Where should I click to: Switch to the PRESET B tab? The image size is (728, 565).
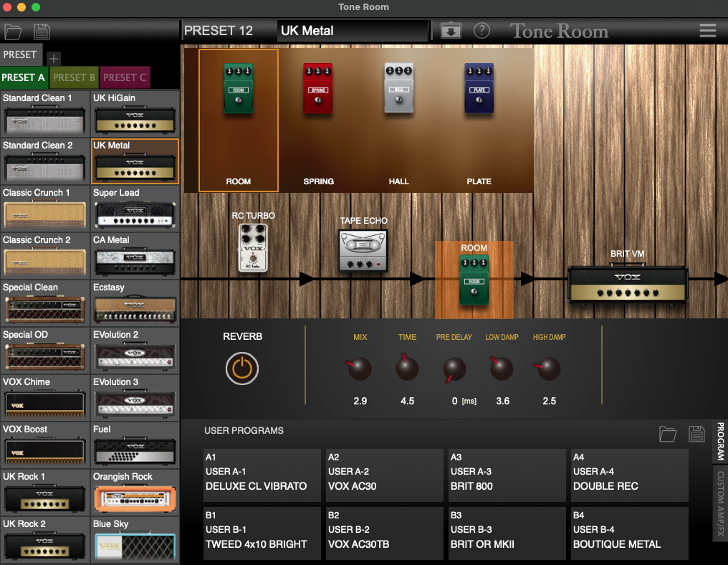[74, 77]
